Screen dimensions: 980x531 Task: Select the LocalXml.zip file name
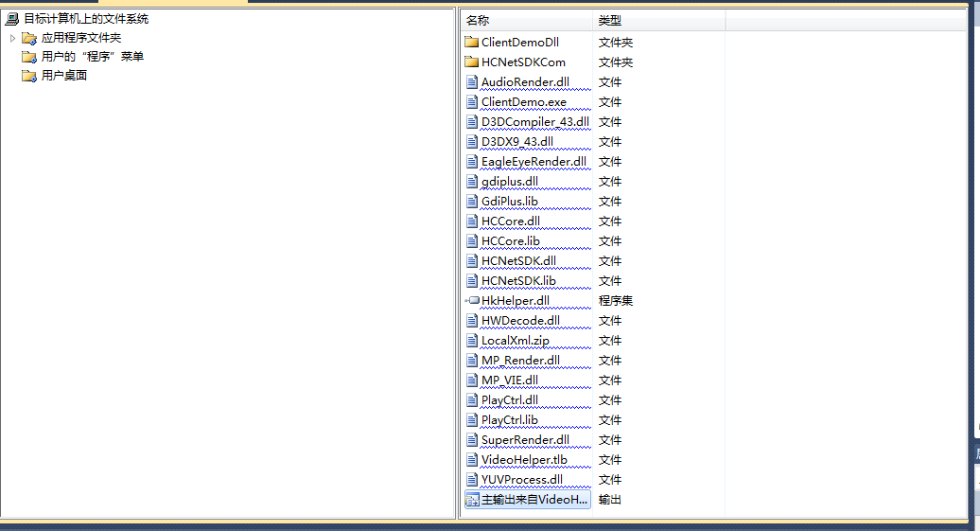pyautogui.click(x=516, y=341)
